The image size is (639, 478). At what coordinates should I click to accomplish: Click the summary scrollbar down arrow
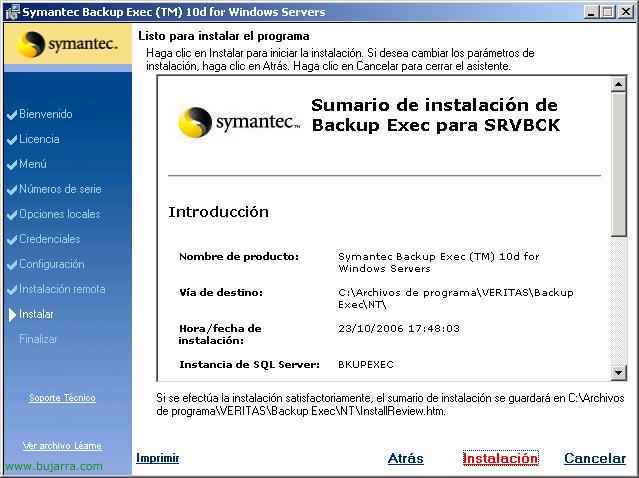(618, 372)
